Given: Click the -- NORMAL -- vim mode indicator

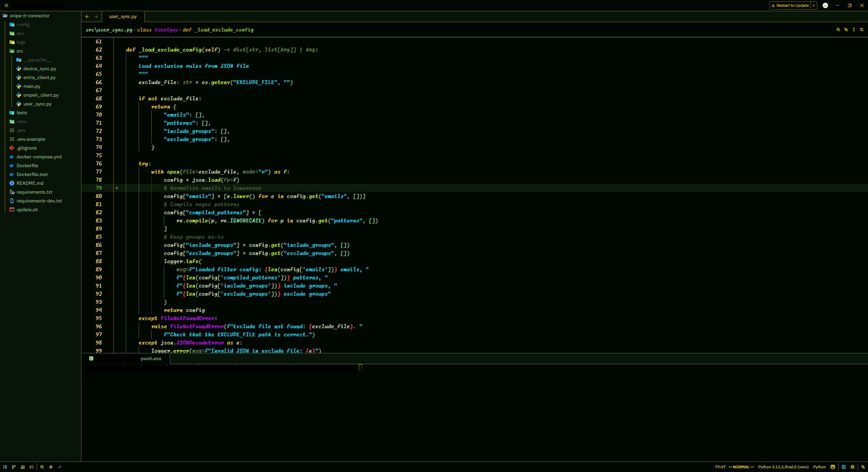Looking at the screenshot, I should pos(741,467).
